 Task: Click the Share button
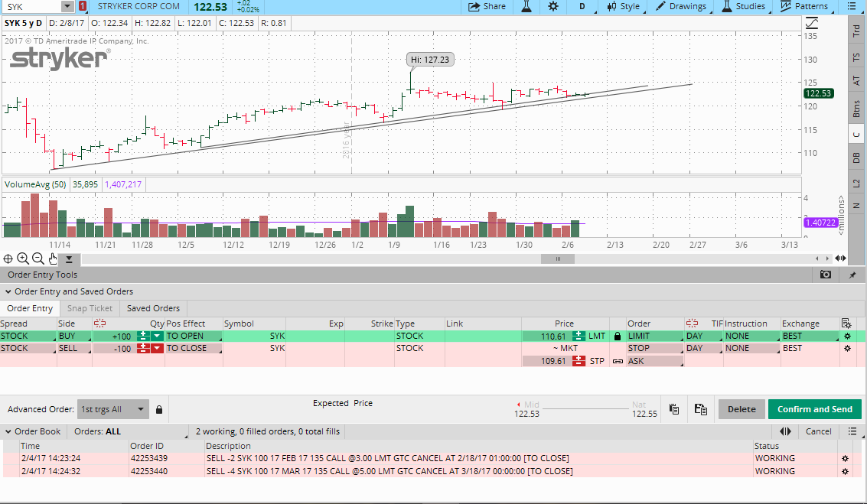tap(487, 7)
